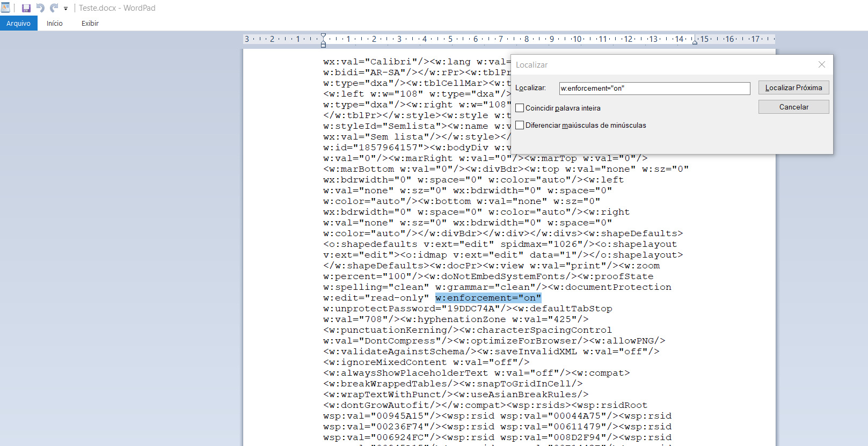Click the Cancelar button
Viewport: 868px width, 446px height.
[793, 107]
